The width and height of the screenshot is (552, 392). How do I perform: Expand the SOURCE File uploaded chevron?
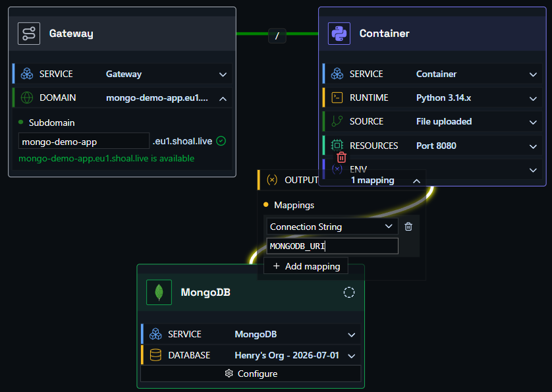pos(534,123)
